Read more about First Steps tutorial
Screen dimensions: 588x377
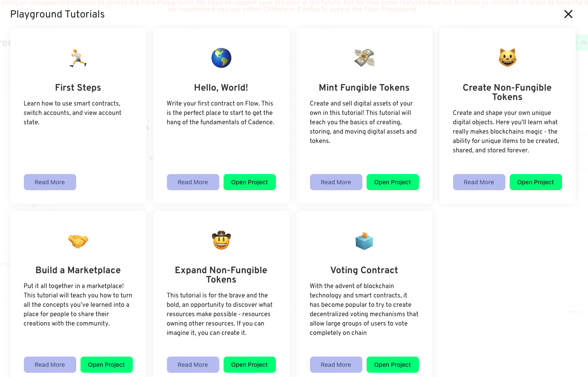(x=50, y=182)
